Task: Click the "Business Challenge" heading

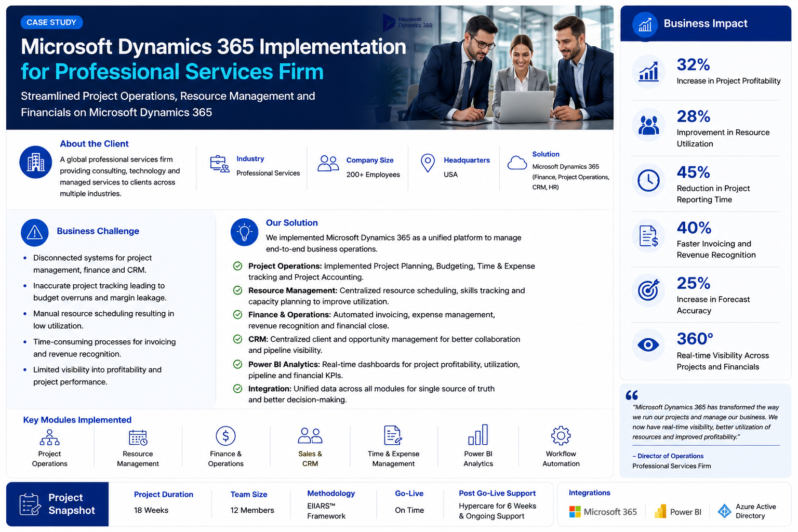Action: click(x=98, y=231)
